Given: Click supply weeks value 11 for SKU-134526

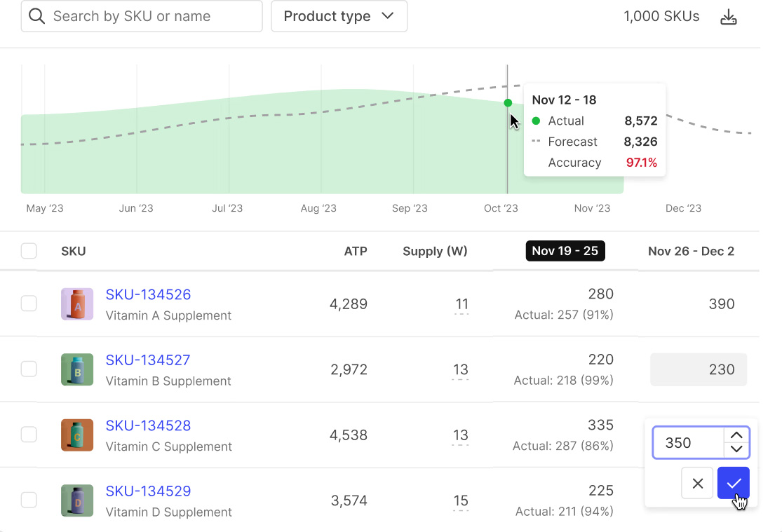Looking at the screenshot, I should 461,304.
